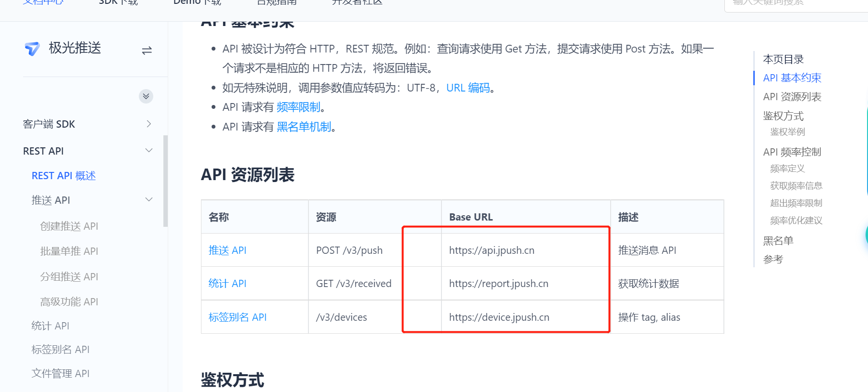This screenshot has height=392, width=868.
Task: Click the Base URL column header
Action: point(526,217)
